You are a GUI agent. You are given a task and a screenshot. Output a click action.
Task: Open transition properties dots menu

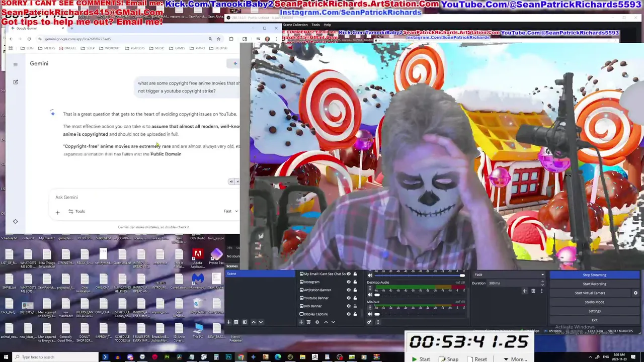541,291
